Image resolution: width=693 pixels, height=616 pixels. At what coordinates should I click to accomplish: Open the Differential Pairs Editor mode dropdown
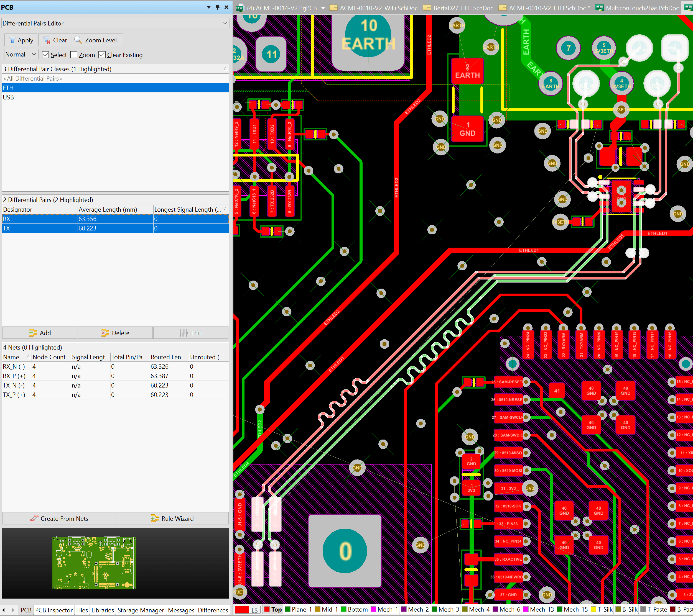pos(225,23)
